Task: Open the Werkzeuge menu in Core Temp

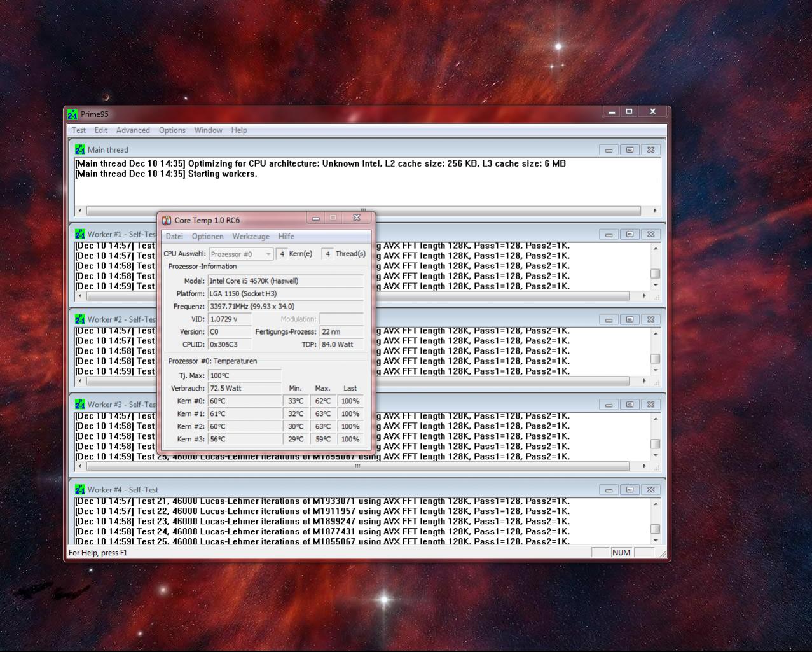Action: coord(251,237)
